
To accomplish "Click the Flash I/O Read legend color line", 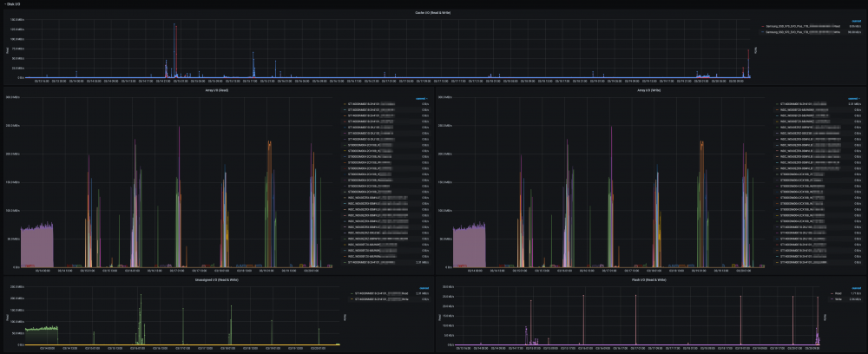I will (831, 294).
